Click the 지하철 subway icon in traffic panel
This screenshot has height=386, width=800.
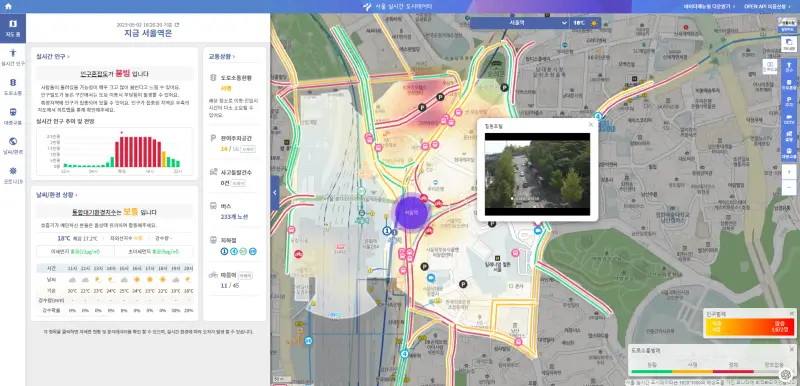click(213, 240)
